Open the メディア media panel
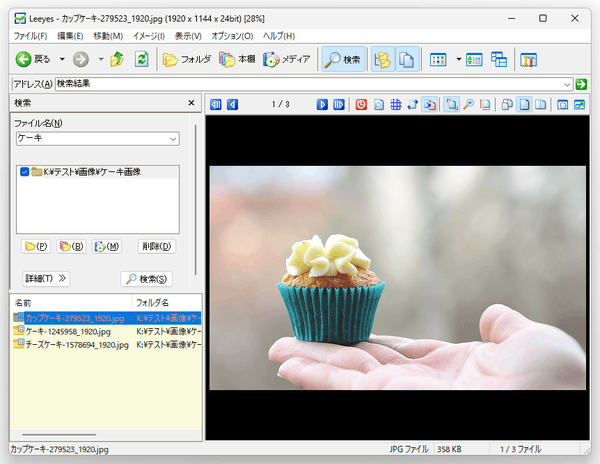 286,59
